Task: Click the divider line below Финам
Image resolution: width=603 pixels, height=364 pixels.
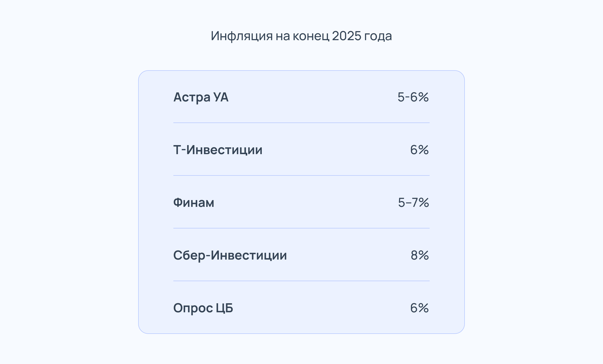Action: point(301,228)
